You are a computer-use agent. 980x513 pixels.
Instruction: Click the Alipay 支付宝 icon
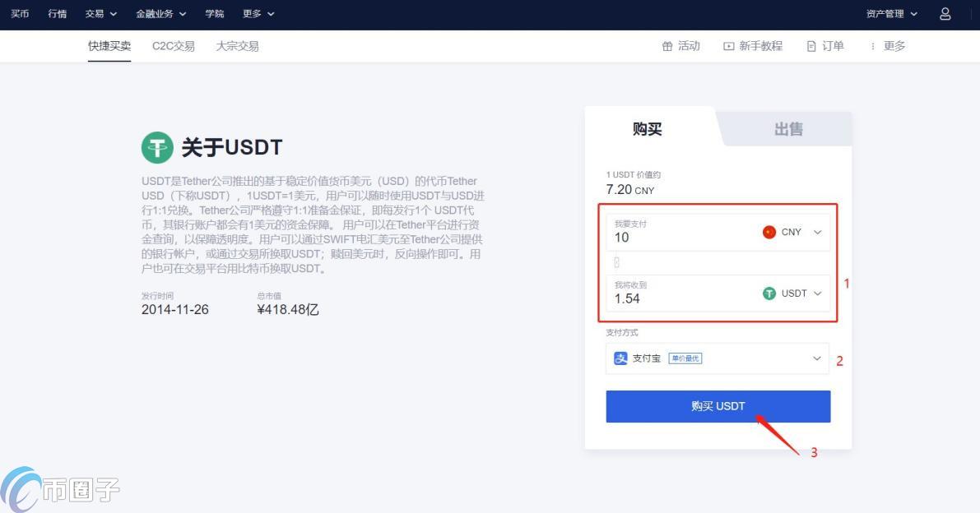pos(621,358)
